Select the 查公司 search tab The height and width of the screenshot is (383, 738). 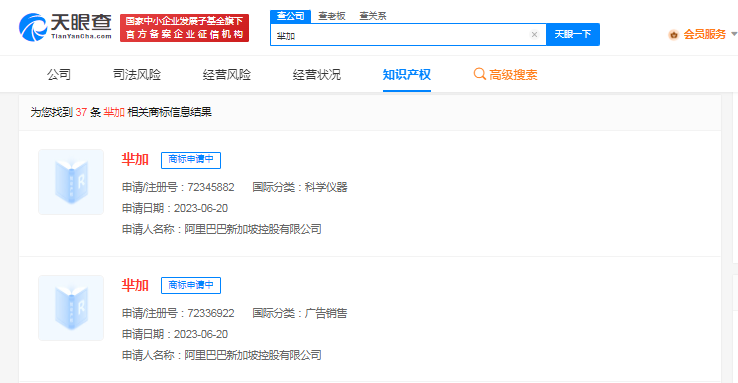[x=290, y=16]
